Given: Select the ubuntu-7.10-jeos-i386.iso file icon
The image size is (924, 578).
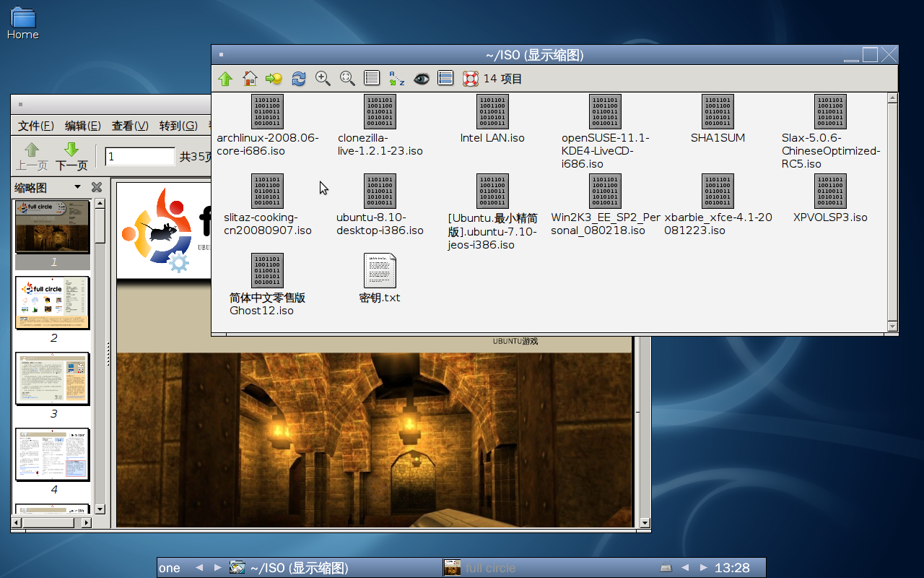Looking at the screenshot, I should coord(492,191).
